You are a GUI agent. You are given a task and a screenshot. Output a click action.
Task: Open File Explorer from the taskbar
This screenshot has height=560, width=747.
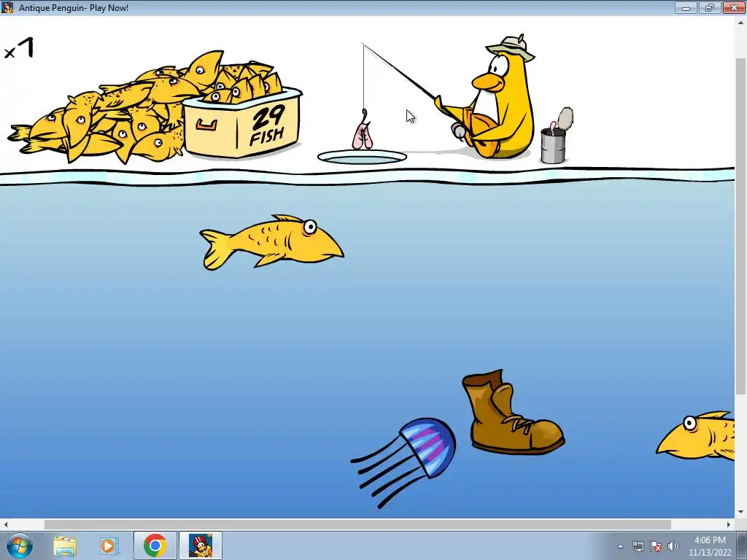coord(65,545)
